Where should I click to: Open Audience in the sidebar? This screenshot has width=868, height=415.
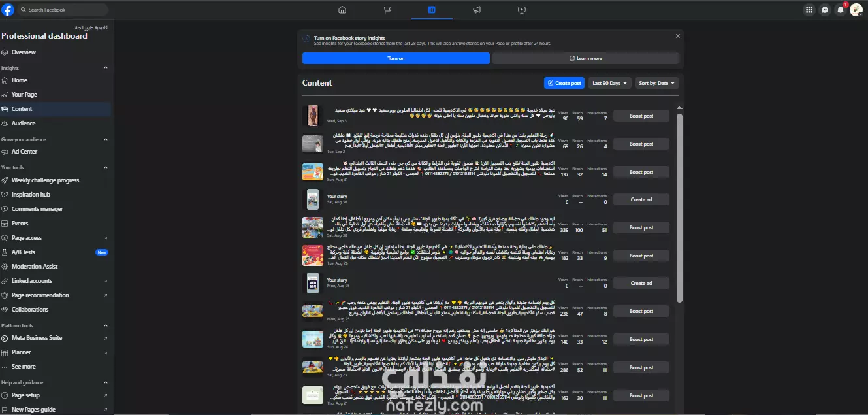56,124
